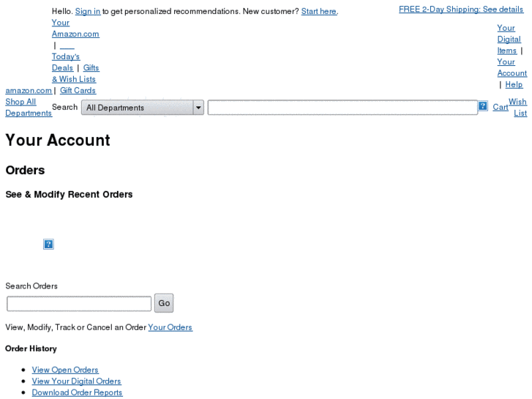Open the All Departments search dropdown
532x399 pixels.
click(x=143, y=108)
